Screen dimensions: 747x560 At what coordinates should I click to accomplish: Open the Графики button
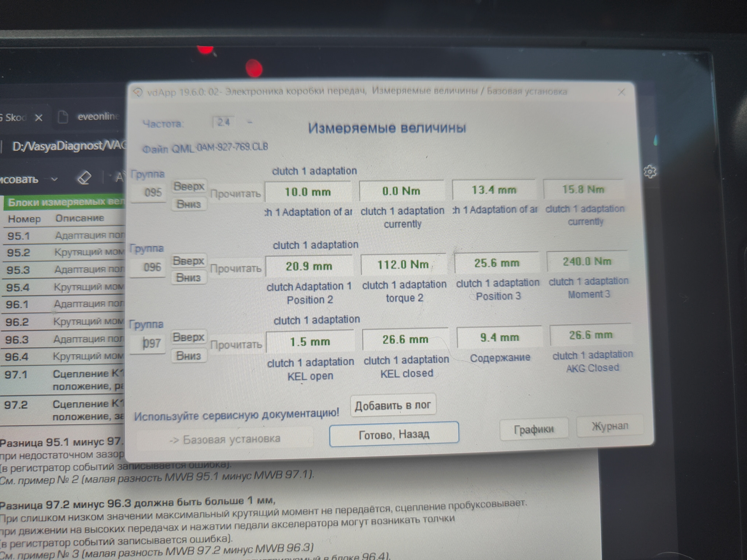pyautogui.click(x=533, y=429)
